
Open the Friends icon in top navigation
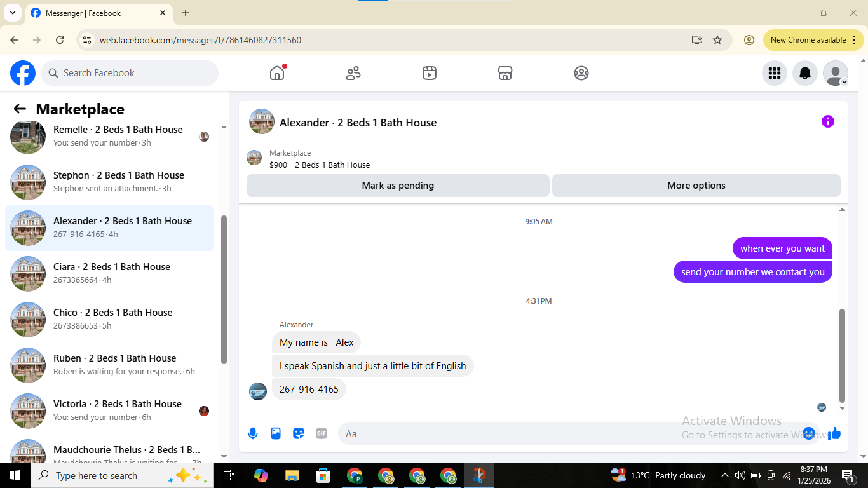(x=353, y=73)
